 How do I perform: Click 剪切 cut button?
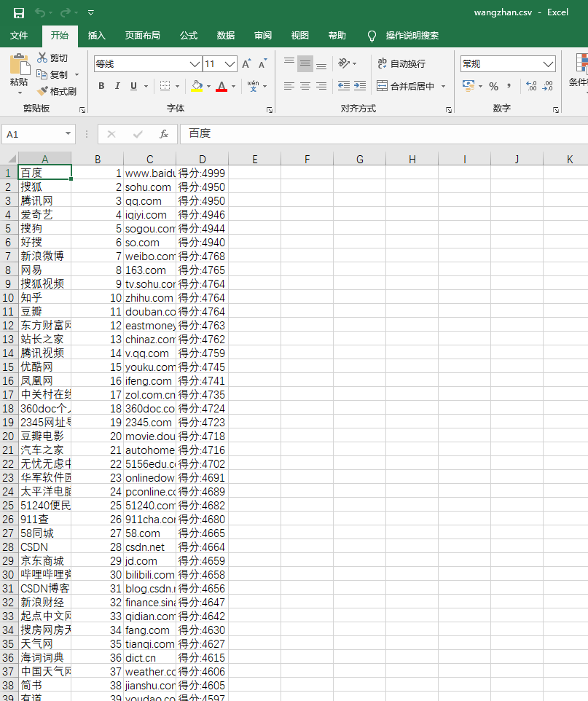[52, 58]
